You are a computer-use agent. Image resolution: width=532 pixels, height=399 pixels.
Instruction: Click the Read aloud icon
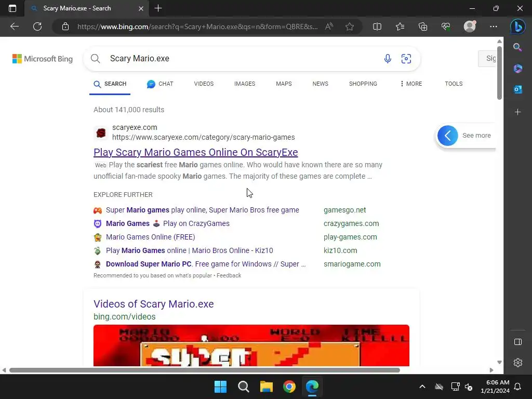coord(329,26)
